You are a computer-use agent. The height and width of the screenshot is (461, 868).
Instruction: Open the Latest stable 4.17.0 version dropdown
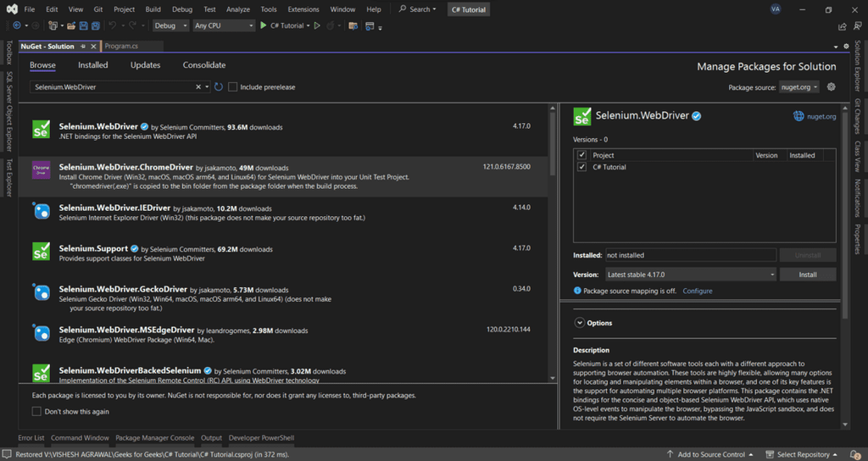[691, 275]
